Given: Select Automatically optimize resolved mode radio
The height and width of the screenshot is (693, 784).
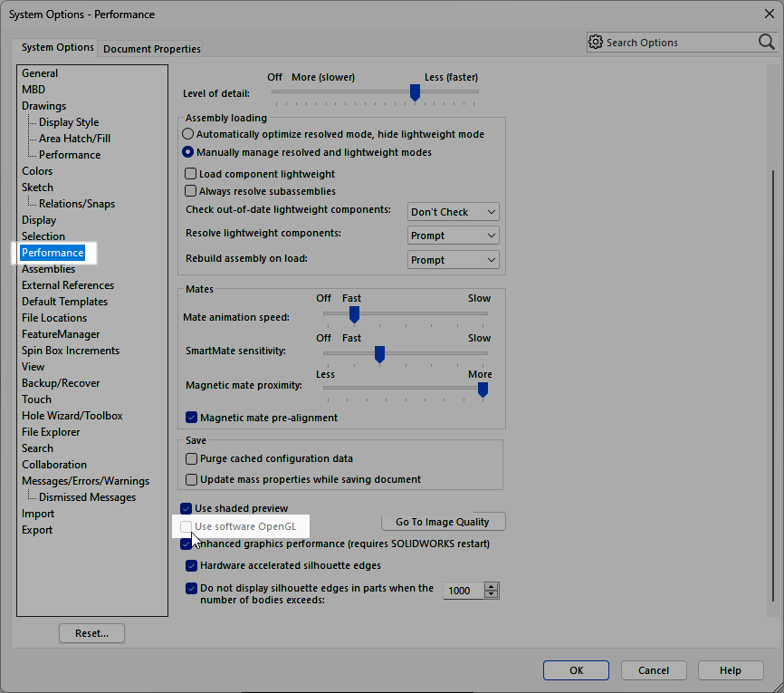Looking at the screenshot, I should (187, 134).
